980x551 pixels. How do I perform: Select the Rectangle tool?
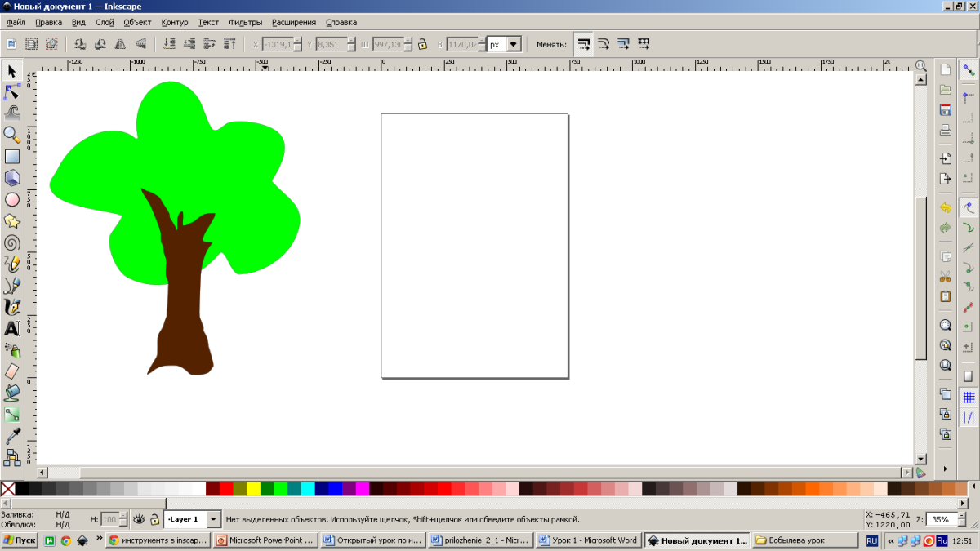pos(12,156)
